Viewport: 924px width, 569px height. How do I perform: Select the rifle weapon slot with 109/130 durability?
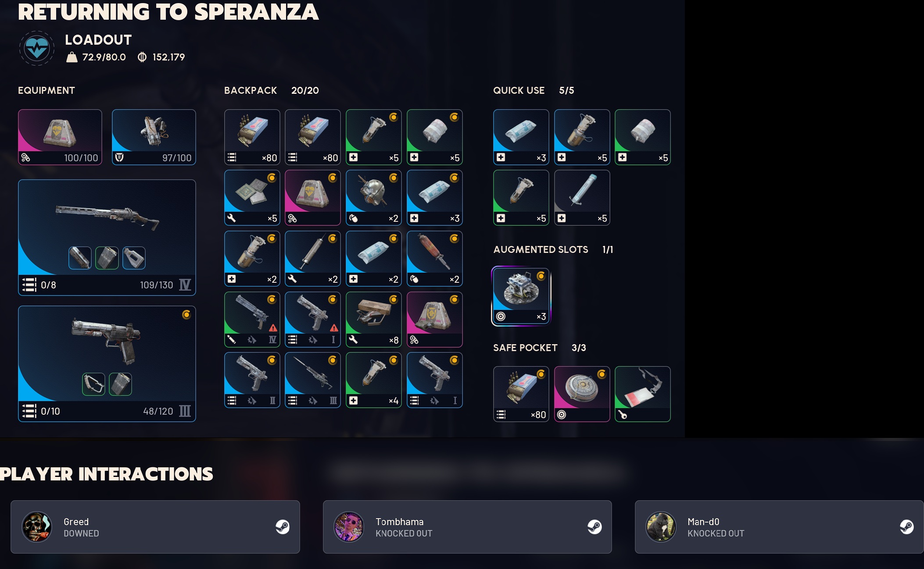107,237
